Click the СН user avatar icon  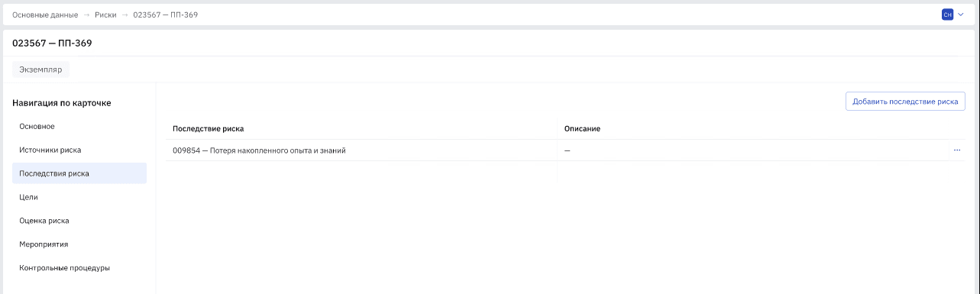[947, 15]
